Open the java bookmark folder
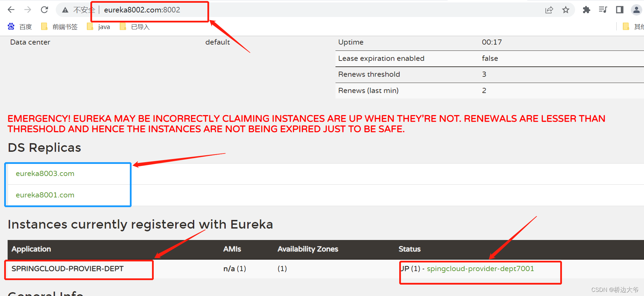Viewport: 644px width, 296px height. (x=99, y=27)
